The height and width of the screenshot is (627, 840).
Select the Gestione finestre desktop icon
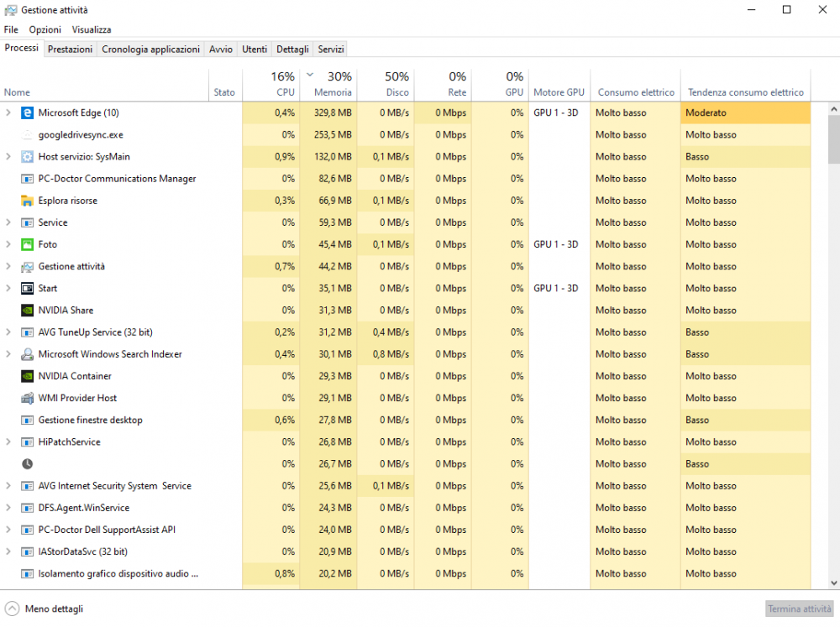pyautogui.click(x=27, y=421)
